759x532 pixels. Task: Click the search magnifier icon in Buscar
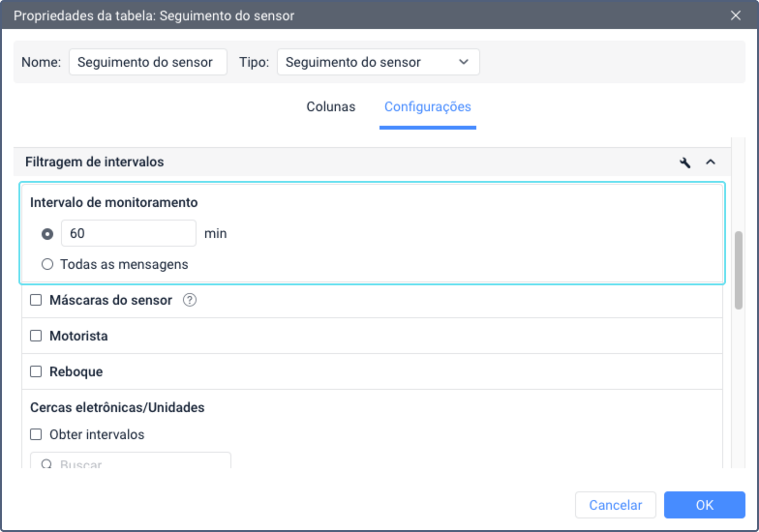pos(46,465)
